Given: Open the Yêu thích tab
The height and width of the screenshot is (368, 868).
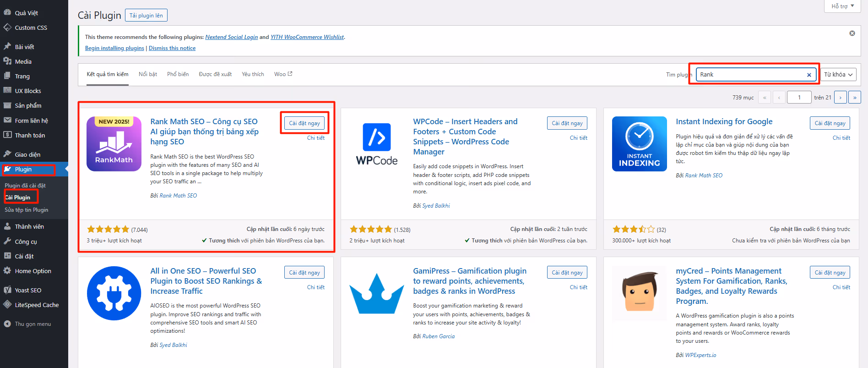Looking at the screenshot, I should point(253,74).
